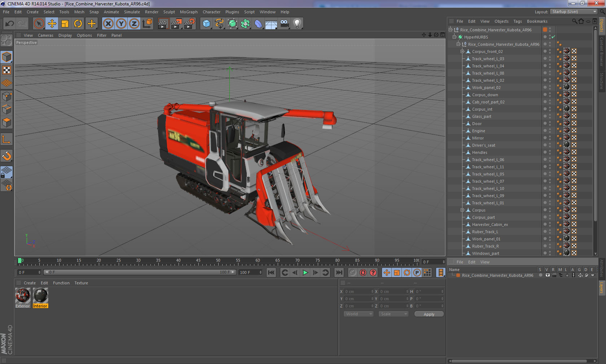Select the Rotate tool
The image size is (606, 364).
tap(78, 24)
